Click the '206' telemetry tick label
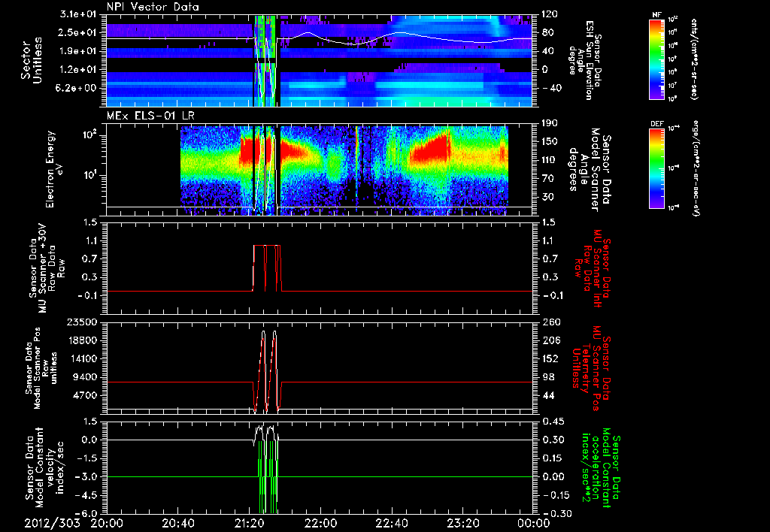Image resolution: width=770 pixels, height=532 pixels. click(550, 340)
